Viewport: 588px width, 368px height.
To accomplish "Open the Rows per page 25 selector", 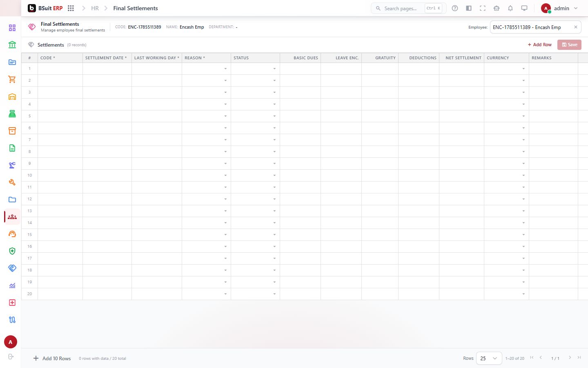I will point(489,358).
